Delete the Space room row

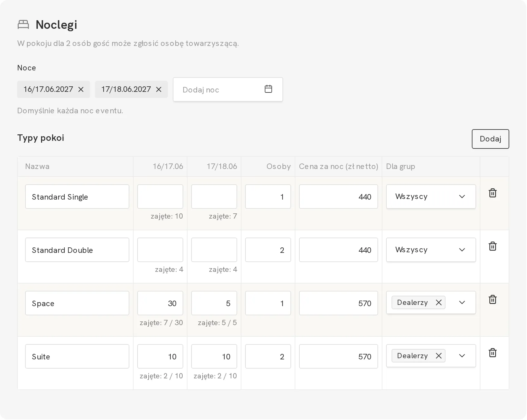tap(493, 299)
